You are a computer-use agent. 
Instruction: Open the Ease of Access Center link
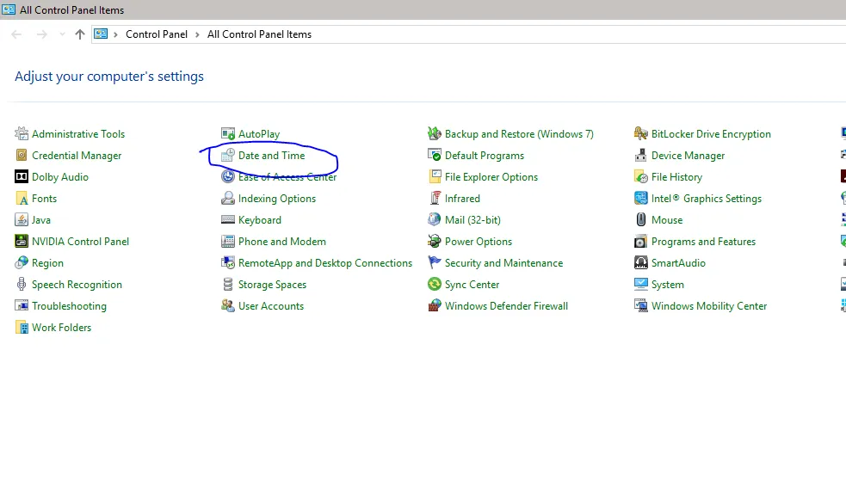point(287,177)
